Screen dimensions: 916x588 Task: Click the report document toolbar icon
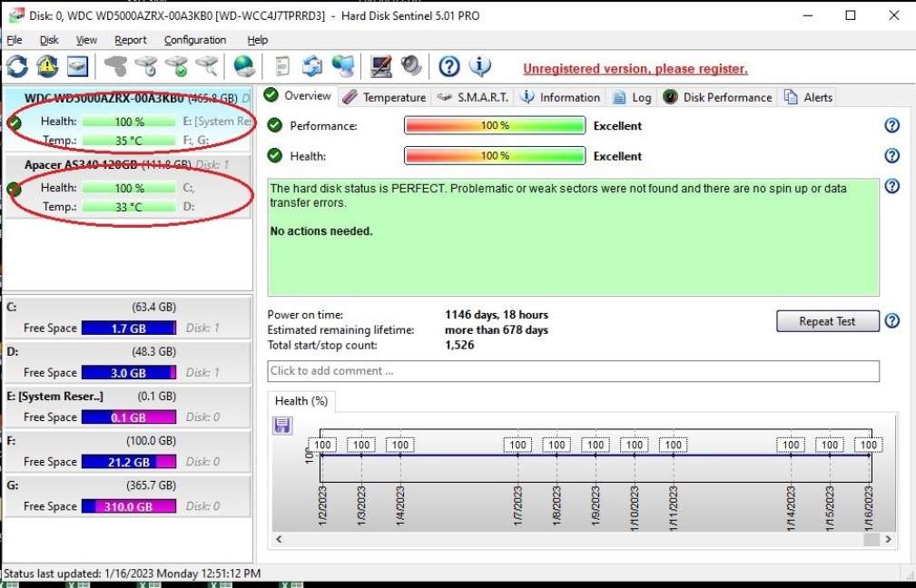282,66
